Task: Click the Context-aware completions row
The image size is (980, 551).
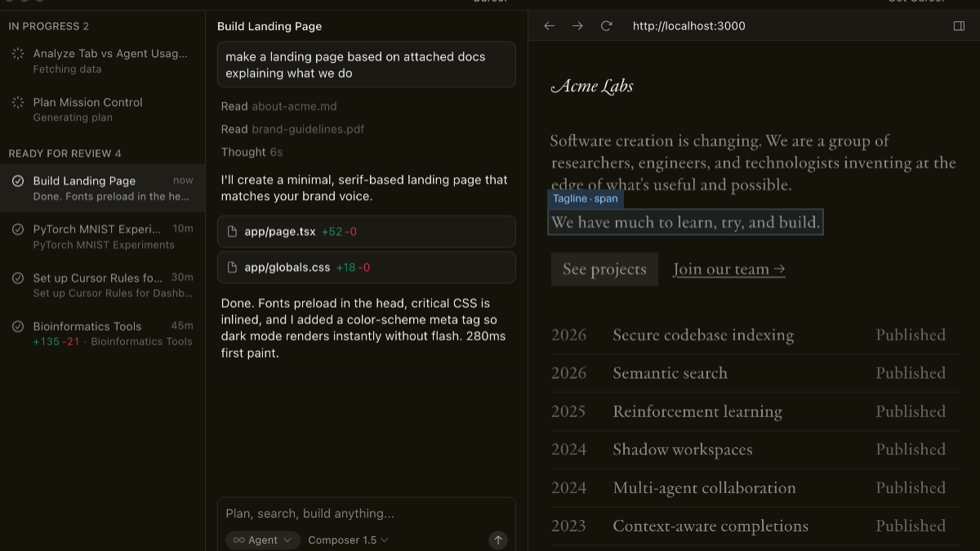Action: pos(755,527)
